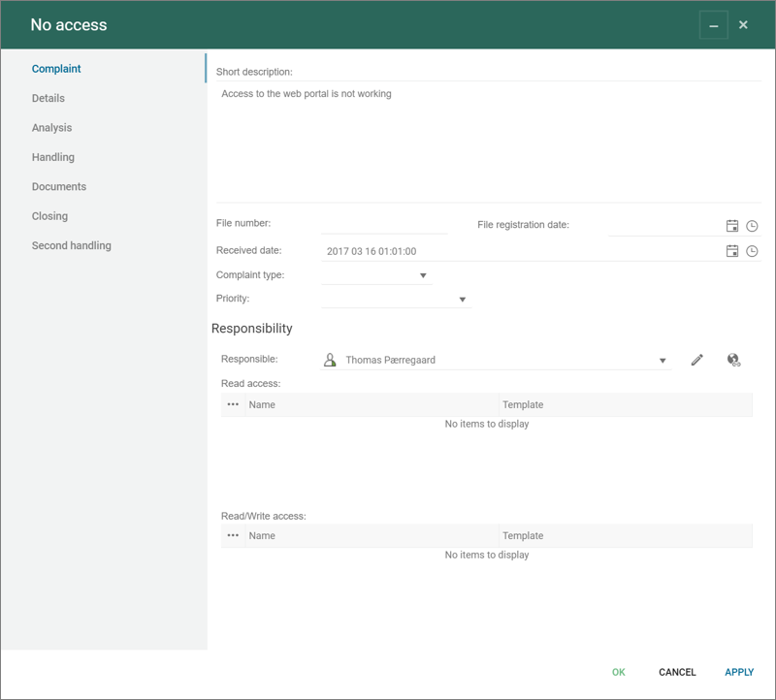Screen dimensions: 776x700
Task: Open the Read/Write access table options ellipsis
Action: pyautogui.click(x=233, y=535)
